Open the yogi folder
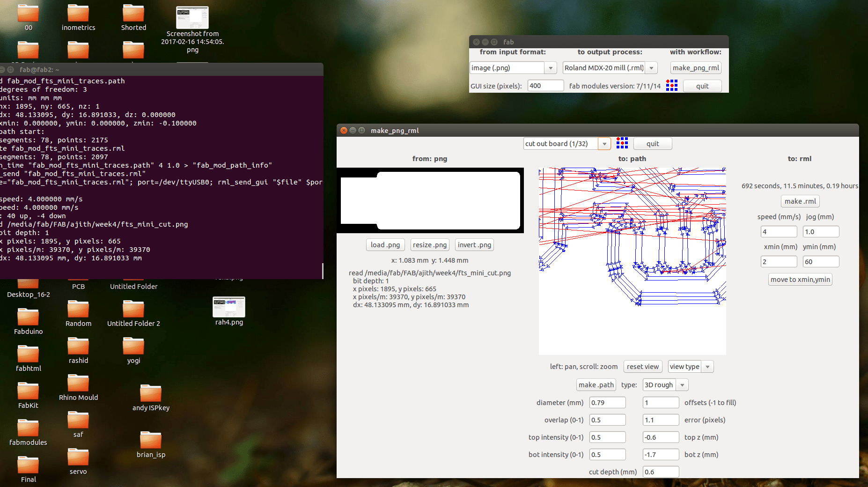868x487 pixels. tap(133, 350)
